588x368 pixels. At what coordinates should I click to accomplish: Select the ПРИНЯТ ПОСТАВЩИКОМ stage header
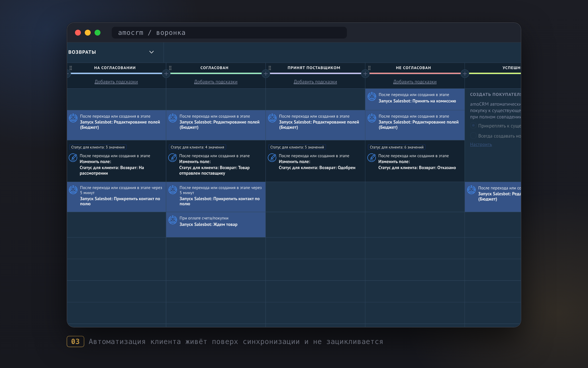314,68
